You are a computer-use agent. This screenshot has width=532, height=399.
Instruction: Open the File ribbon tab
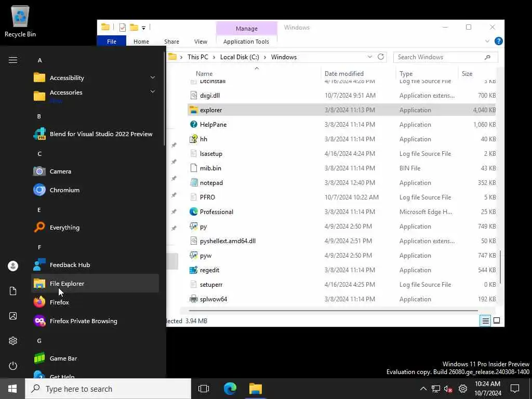(x=112, y=42)
